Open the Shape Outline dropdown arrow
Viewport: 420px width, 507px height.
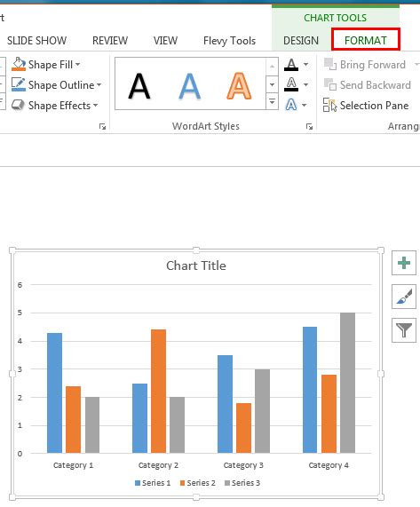(99, 84)
